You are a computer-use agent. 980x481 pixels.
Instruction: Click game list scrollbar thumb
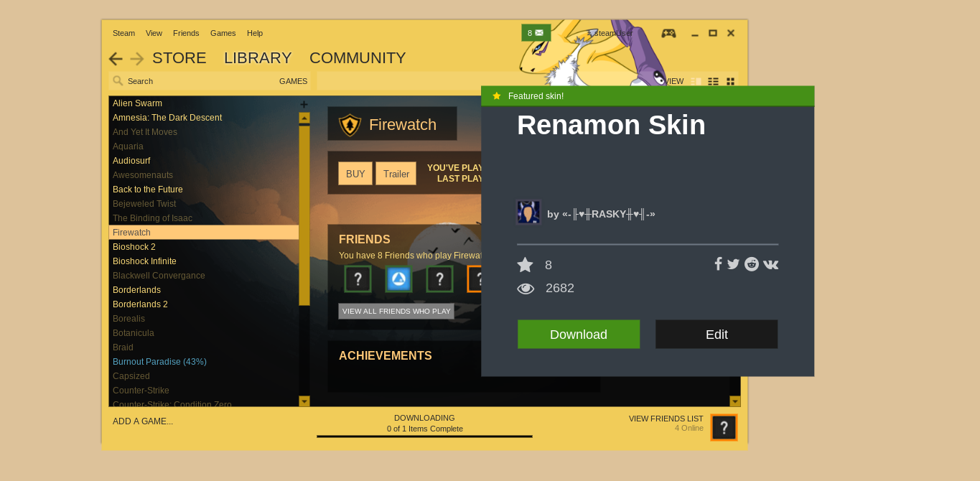(304, 215)
